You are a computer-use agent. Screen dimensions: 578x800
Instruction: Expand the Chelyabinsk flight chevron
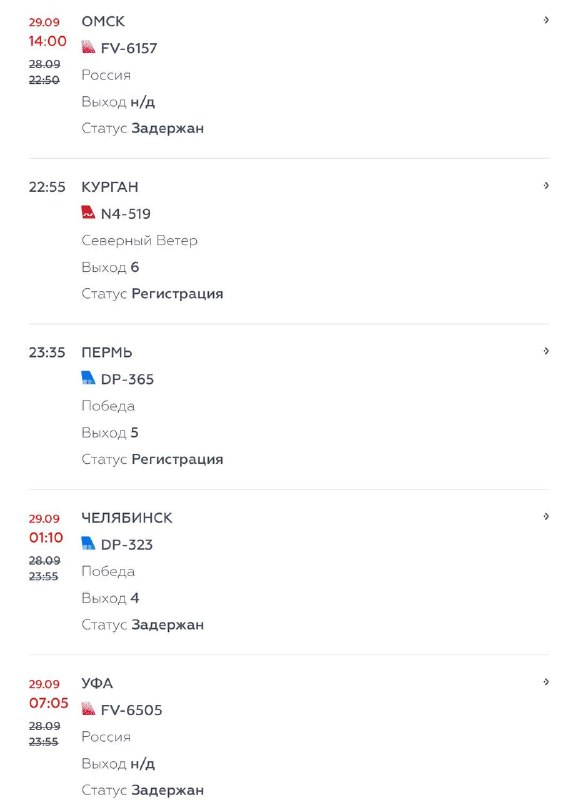546,516
